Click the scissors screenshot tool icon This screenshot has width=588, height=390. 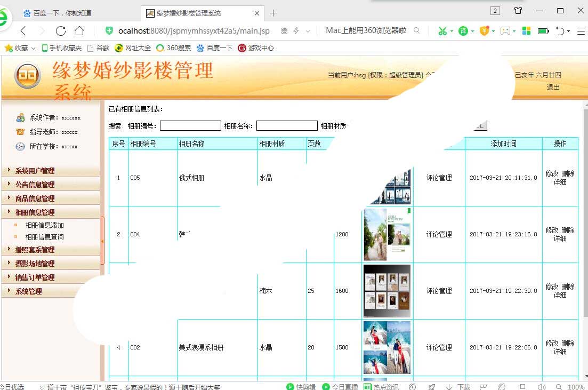(x=442, y=31)
